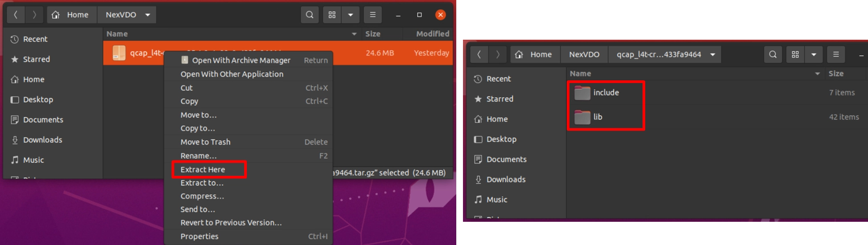Click the Home breadcrumb in left window
868x245 pixels.
coord(71,15)
